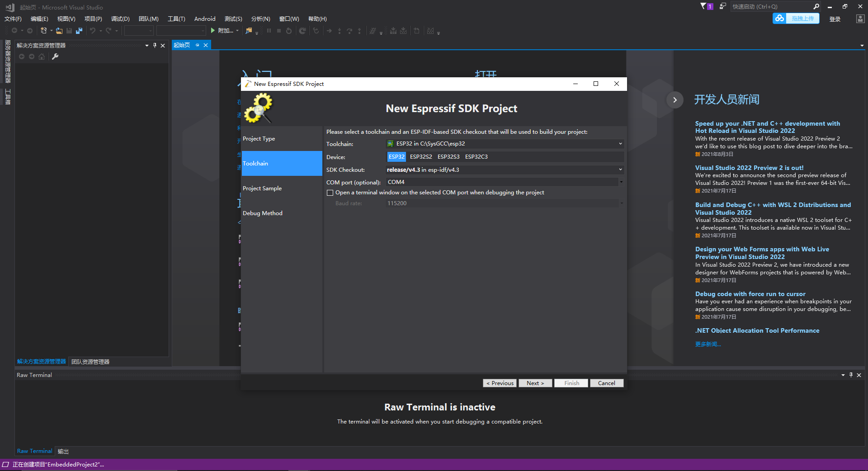Click the Home icon in Solution Explorer
868x471 pixels.
[x=42, y=57]
